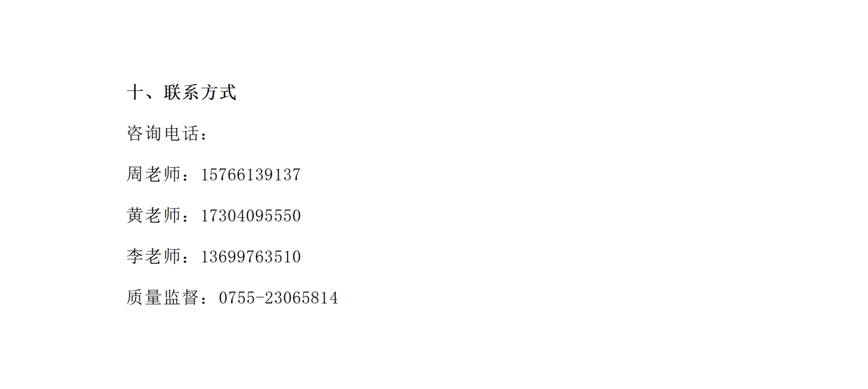868x389 pixels.
Task: Click the name 黄老师
Action: coord(154,216)
